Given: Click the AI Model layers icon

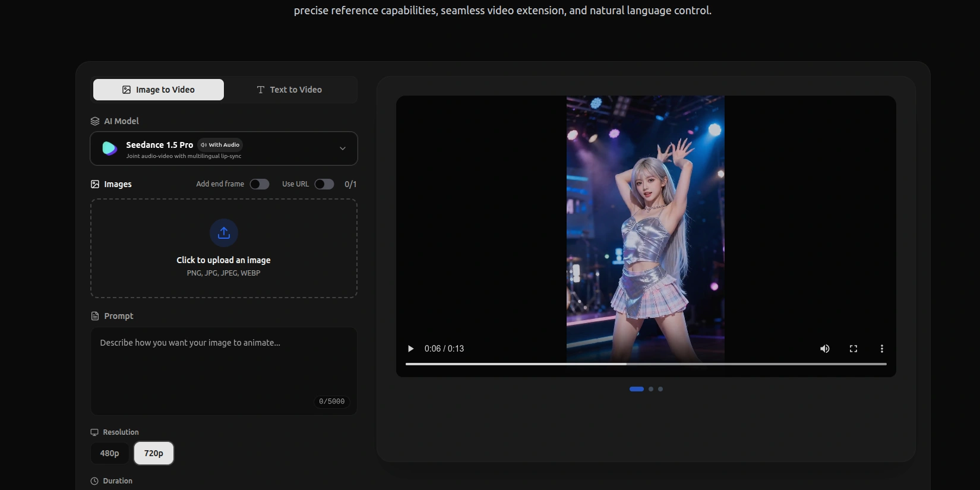Looking at the screenshot, I should [95, 121].
